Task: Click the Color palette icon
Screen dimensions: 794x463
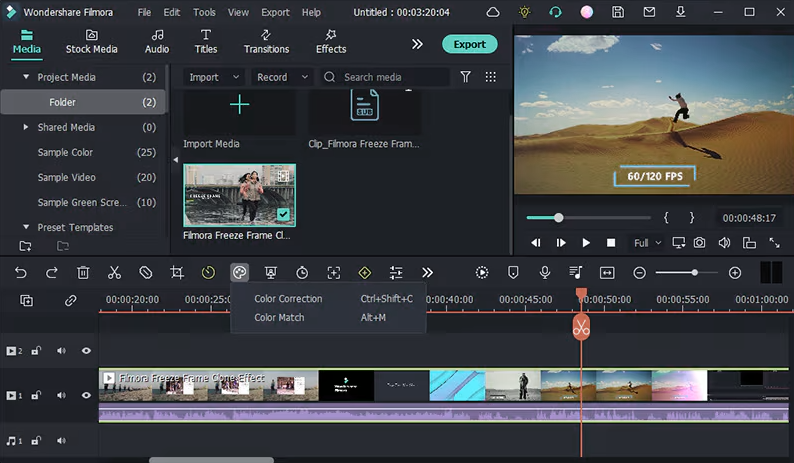Action: pos(240,273)
